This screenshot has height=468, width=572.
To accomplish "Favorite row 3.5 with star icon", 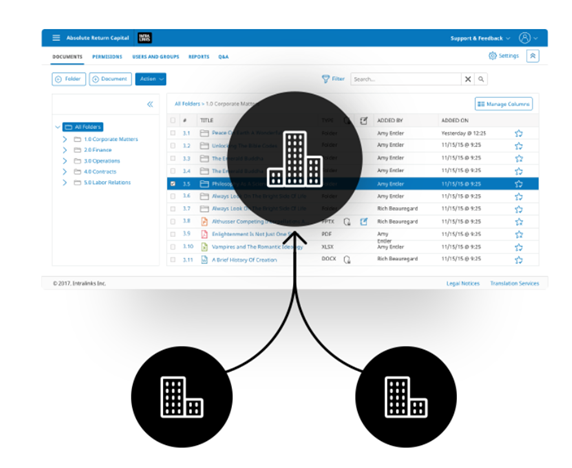I will pos(518,184).
